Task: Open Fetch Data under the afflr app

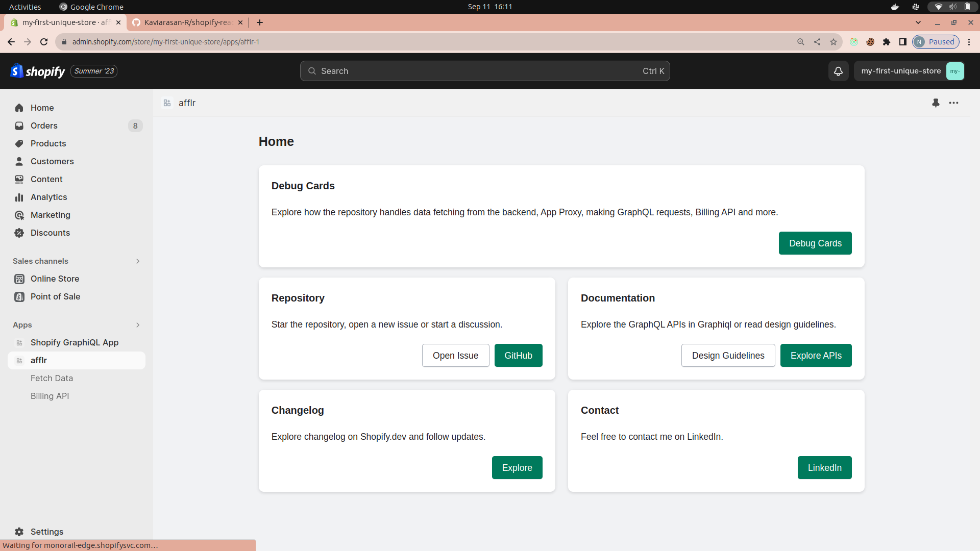Action: tap(52, 378)
